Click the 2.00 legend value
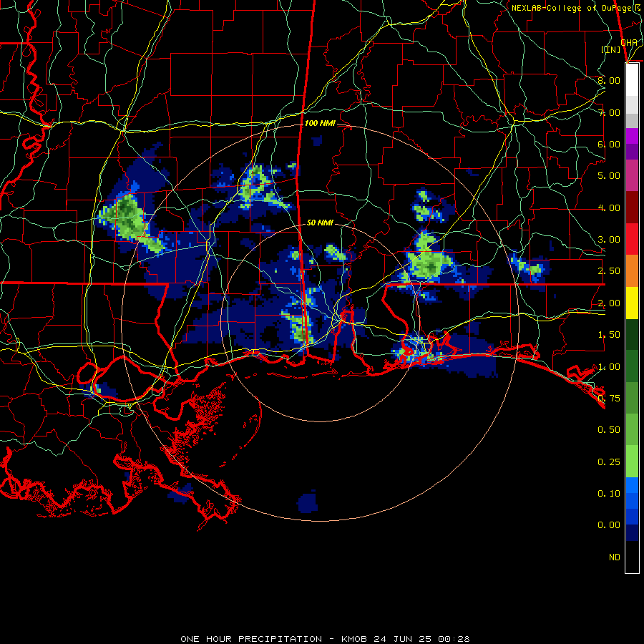Viewport: 644px width, 644px height. 609,303
